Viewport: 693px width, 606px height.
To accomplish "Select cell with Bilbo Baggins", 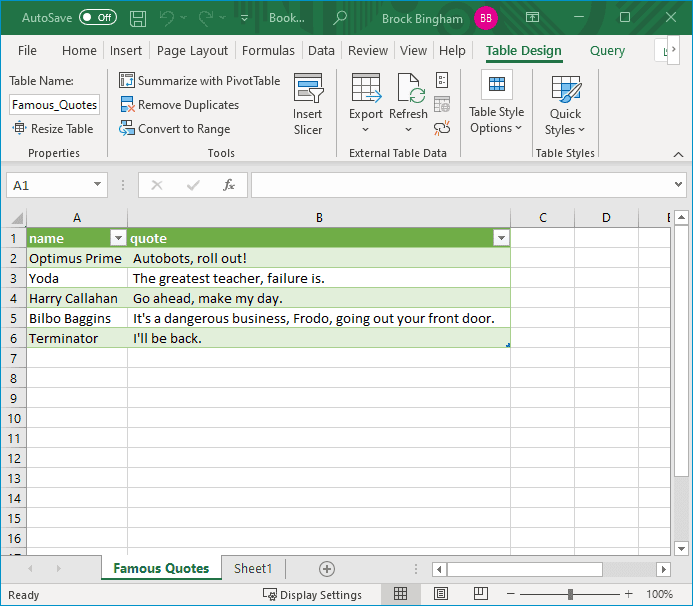I will coord(77,318).
